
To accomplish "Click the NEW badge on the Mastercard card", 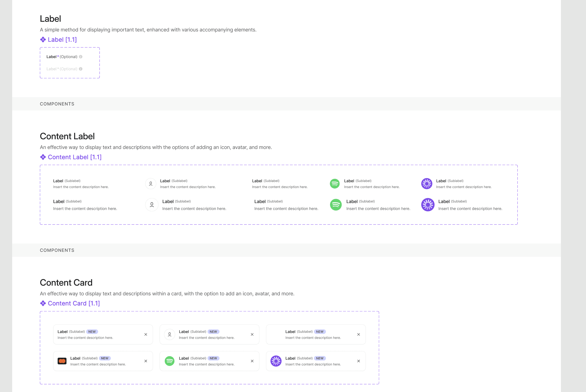I will 105,358.
